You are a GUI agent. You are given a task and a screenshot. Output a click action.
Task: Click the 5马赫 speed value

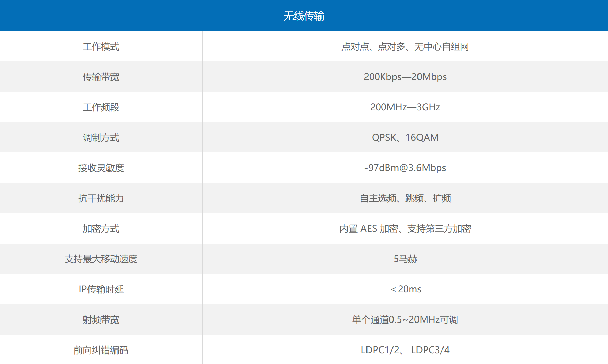tap(405, 259)
